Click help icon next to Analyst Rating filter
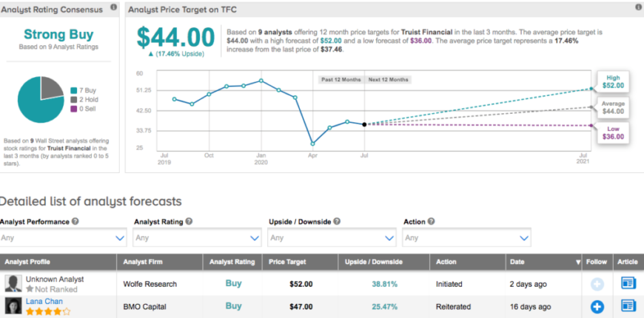 point(189,221)
